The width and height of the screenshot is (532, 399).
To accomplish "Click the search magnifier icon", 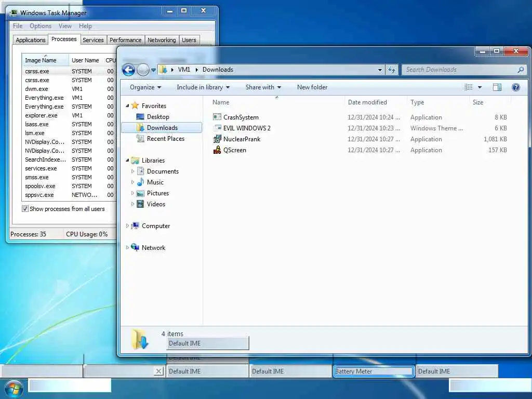I will point(521,70).
